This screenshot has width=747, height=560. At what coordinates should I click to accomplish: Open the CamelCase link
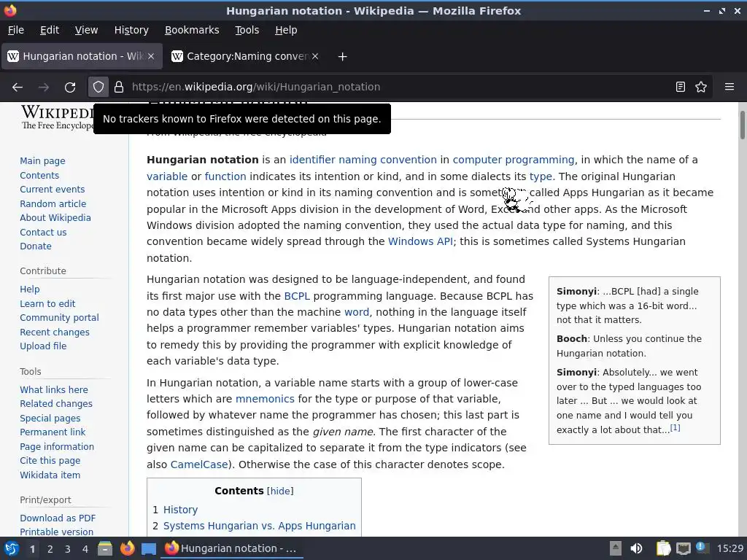[x=199, y=464]
